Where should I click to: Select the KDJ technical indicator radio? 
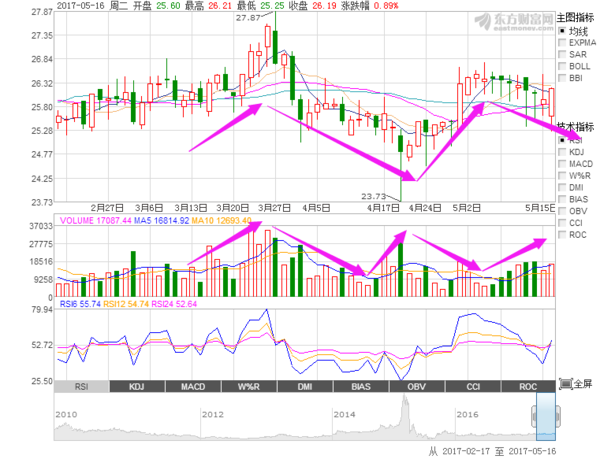(x=562, y=152)
